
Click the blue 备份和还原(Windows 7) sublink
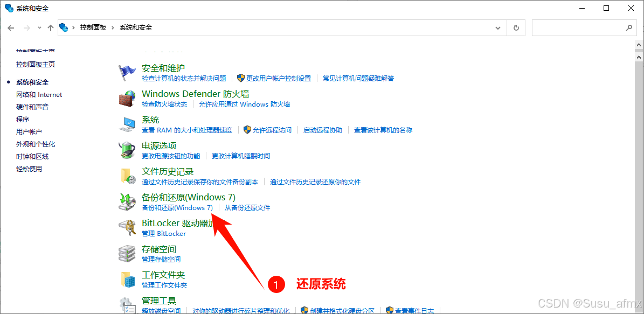pyautogui.click(x=177, y=207)
